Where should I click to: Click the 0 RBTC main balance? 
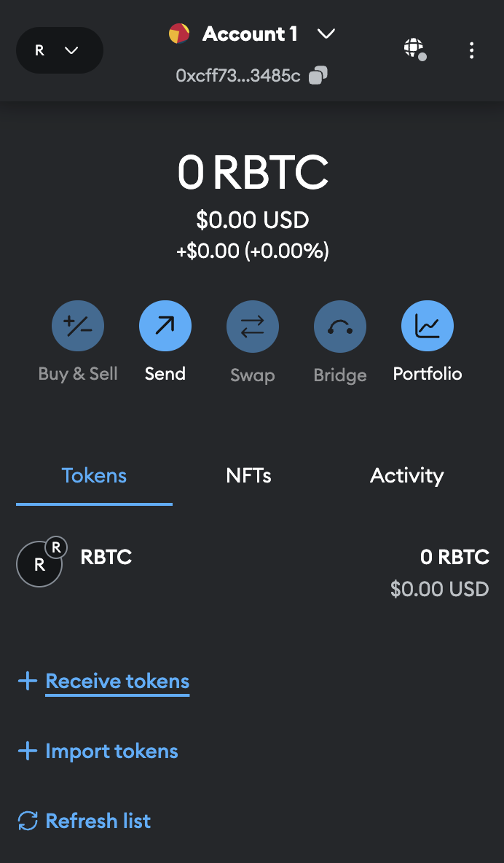(x=253, y=173)
